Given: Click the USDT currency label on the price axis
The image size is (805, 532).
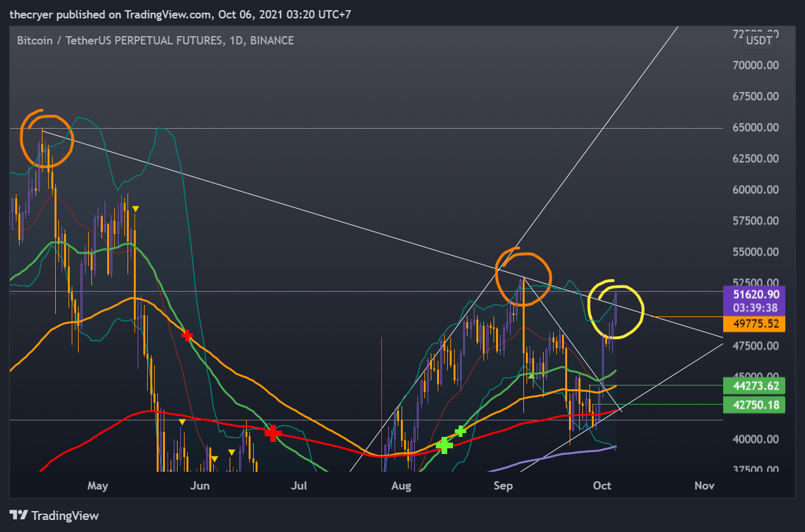Looking at the screenshot, I should coord(759,41).
